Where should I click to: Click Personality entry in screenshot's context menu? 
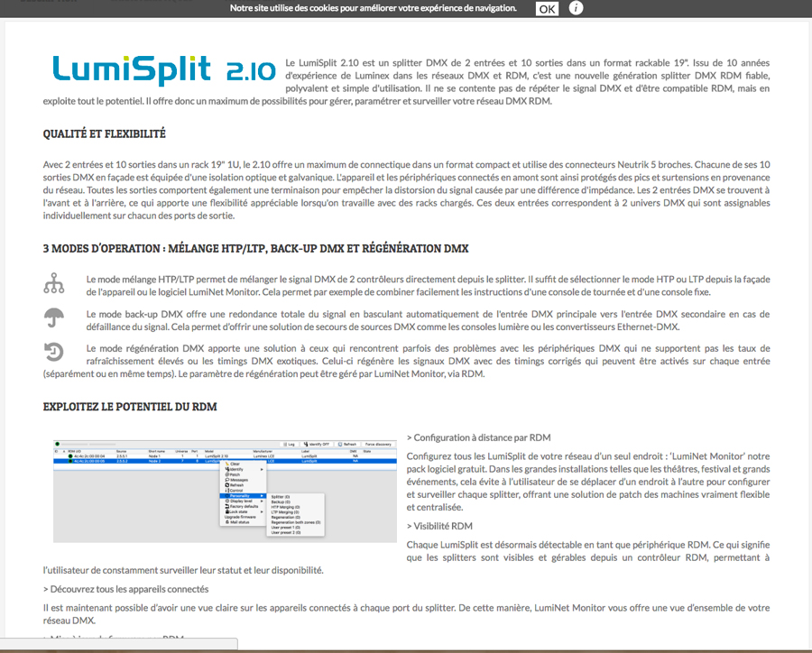click(243, 495)
